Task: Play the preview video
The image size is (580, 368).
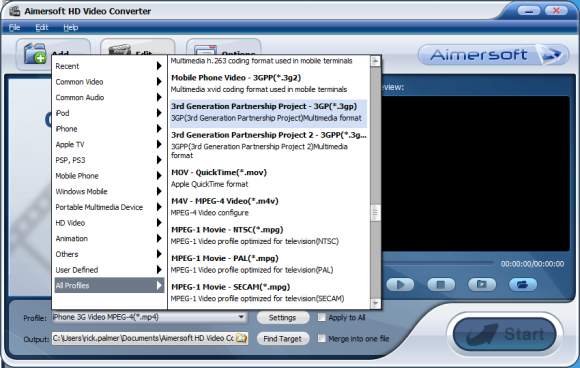Action: point(400,284)
